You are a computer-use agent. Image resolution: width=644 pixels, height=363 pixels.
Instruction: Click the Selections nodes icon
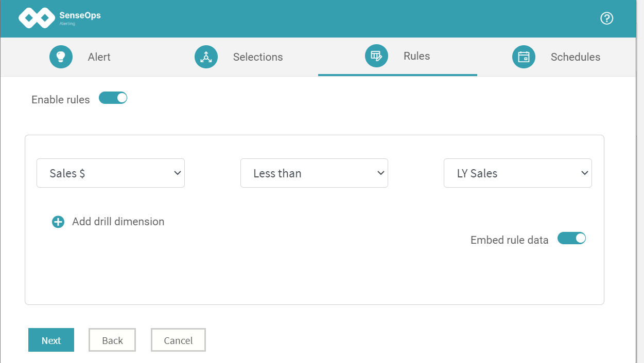[x=206, y=57]
